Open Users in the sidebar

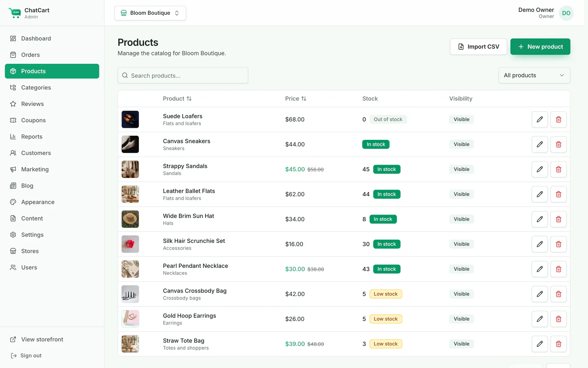point(52,267)
